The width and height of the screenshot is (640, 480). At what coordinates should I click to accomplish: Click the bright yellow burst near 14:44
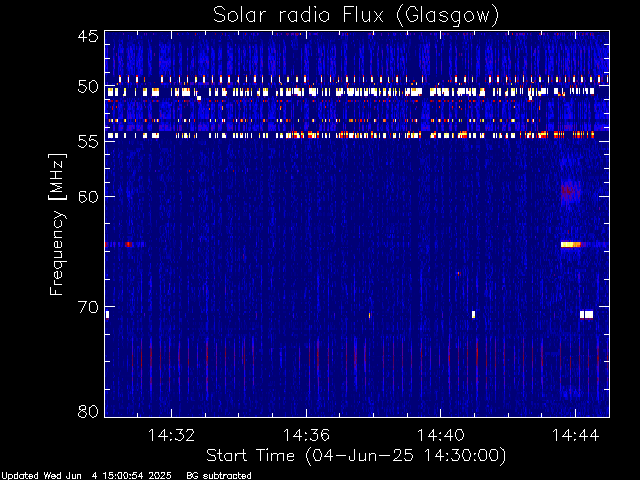coord(571,244)
